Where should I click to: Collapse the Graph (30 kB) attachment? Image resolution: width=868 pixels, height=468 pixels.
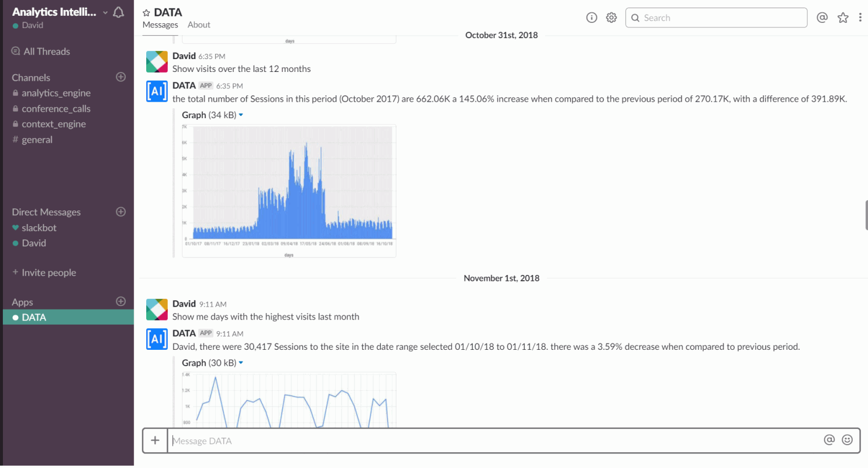(x=241, y=363)
